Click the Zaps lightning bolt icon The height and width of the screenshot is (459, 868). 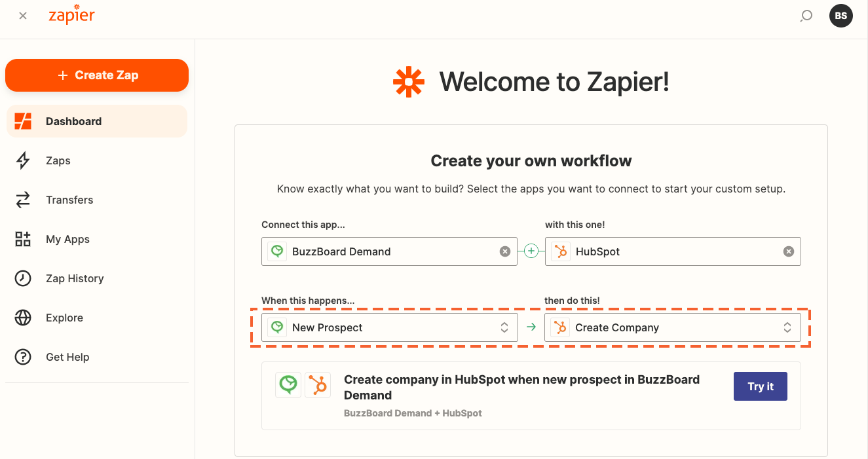(23, 160)
